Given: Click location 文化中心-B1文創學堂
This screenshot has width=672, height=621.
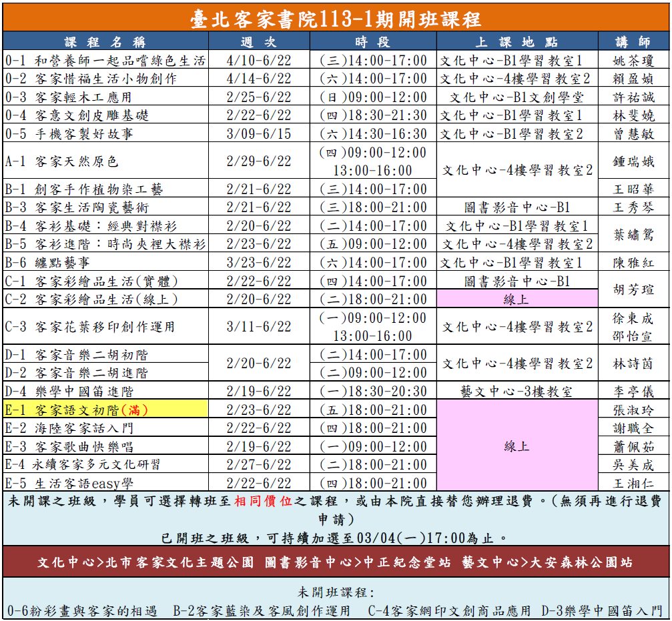Looking at the screenshot, I should [517, 97].
